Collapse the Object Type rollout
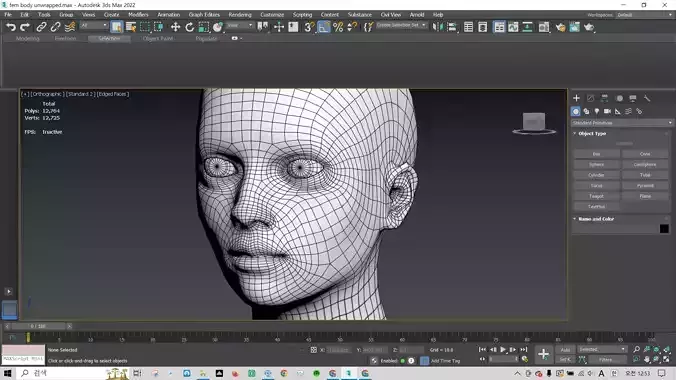676x380 pixels. (x=592, y=134)
